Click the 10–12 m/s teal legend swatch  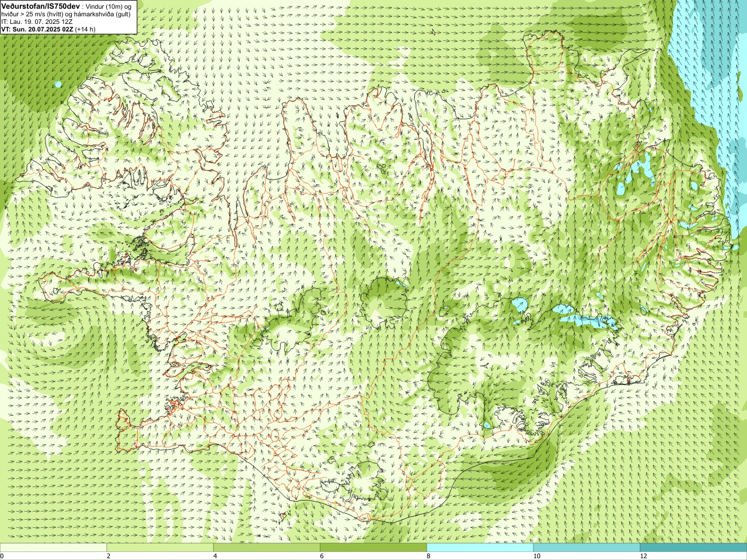tap(587, 548)
